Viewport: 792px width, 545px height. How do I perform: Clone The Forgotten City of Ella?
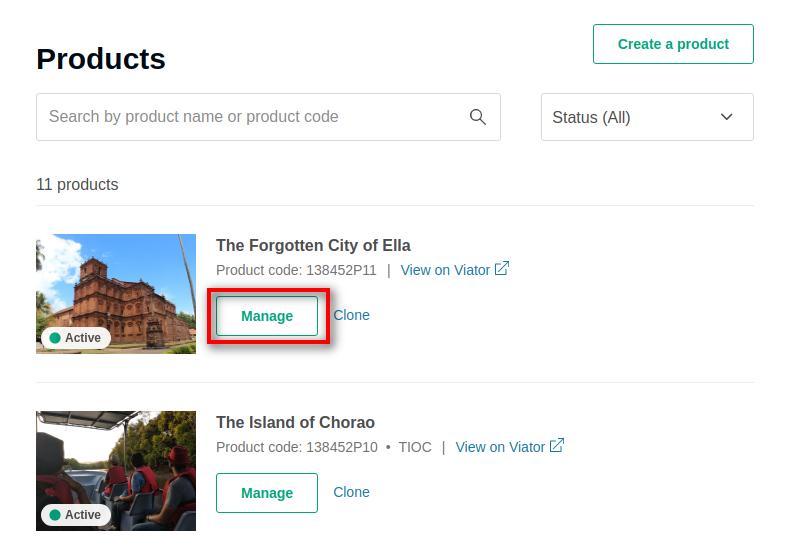[352, 315]
